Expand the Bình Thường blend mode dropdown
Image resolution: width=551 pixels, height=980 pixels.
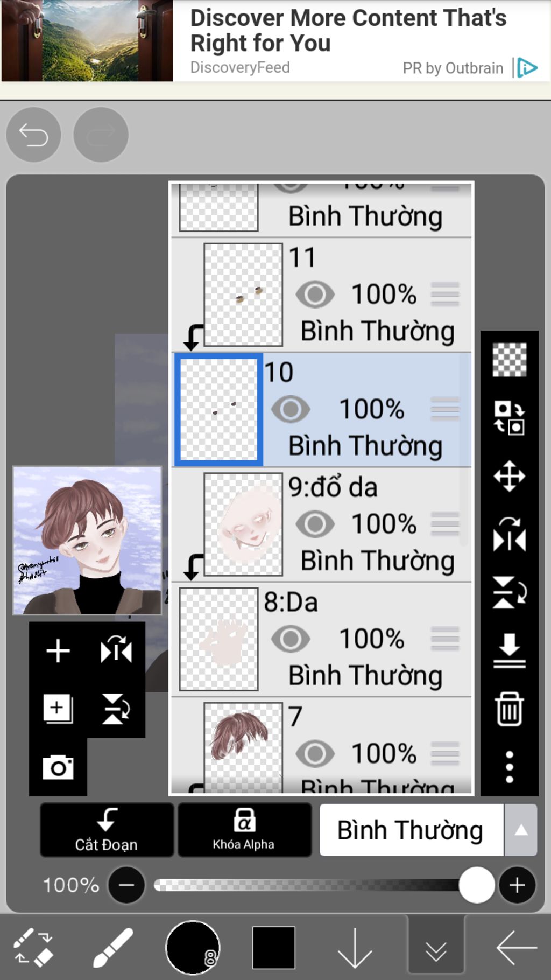pyautogui.click(x=520, y=830)
